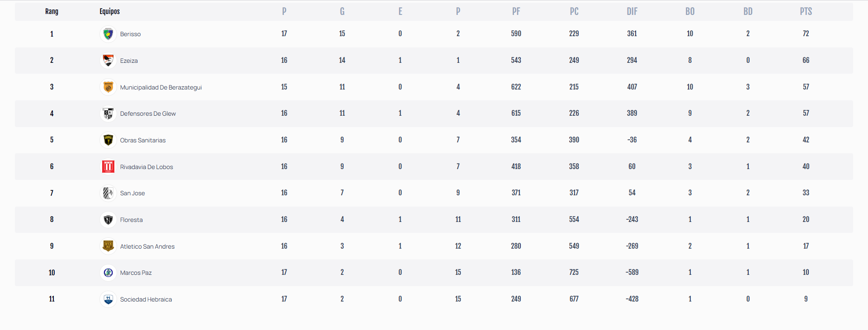The width and height of the screenshot is (868, 330).
Task: Click the Berisso team crest icon
Action: pos(108,34)
